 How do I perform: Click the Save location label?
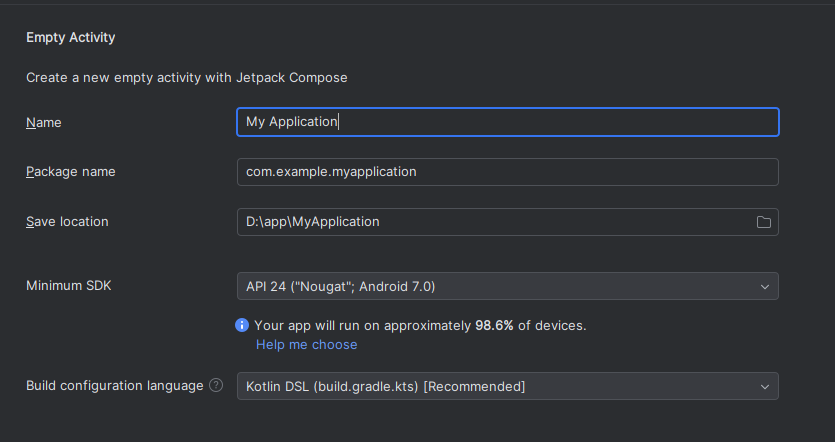(x=67, y=222)
